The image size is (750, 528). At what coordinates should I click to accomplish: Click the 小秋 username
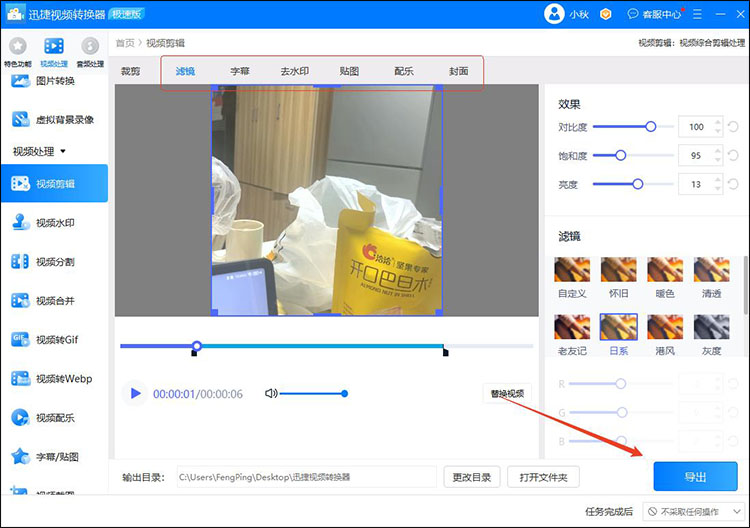(579, 14)
